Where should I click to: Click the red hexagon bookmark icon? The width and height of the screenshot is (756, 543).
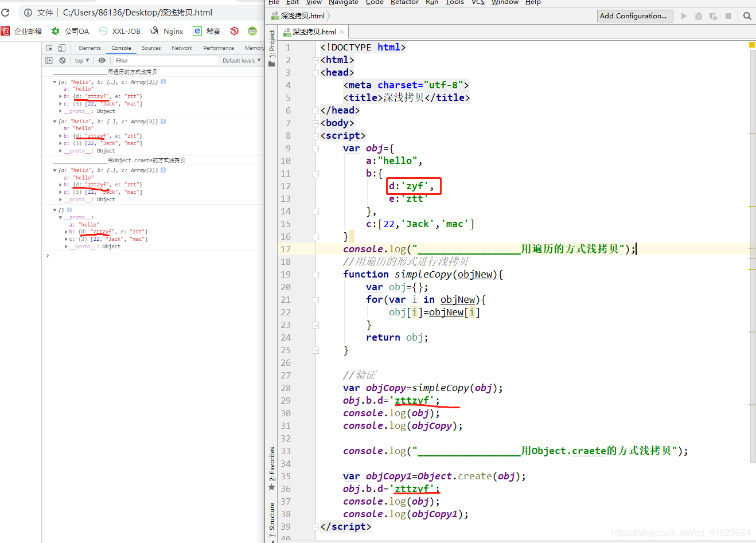pyautogui.click(x=234, y=31)
